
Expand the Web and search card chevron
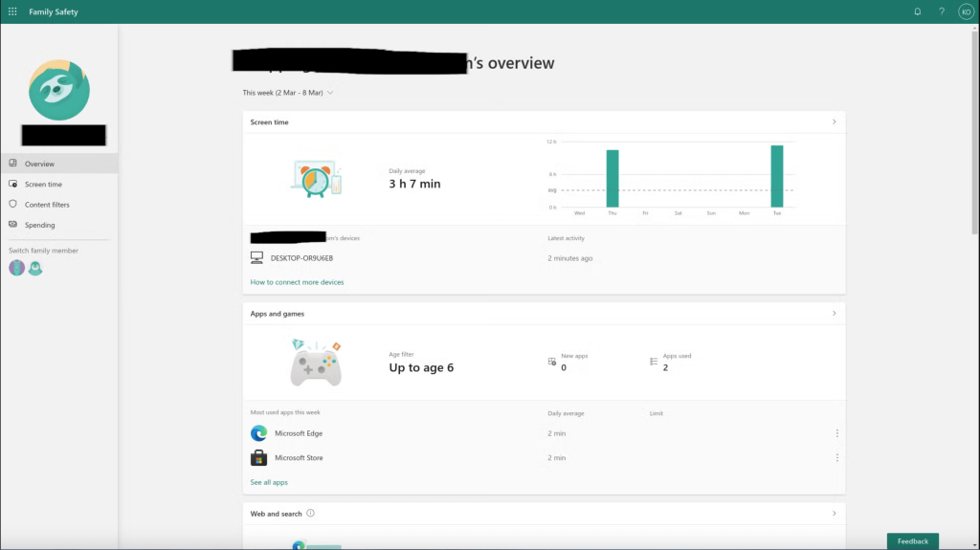tap(834, 514)
